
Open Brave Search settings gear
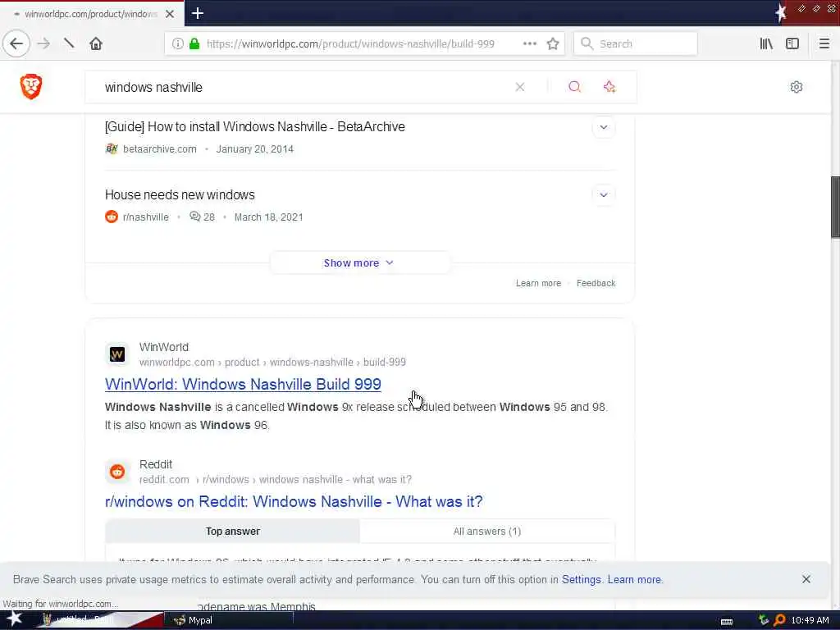(x=796, y=87)
